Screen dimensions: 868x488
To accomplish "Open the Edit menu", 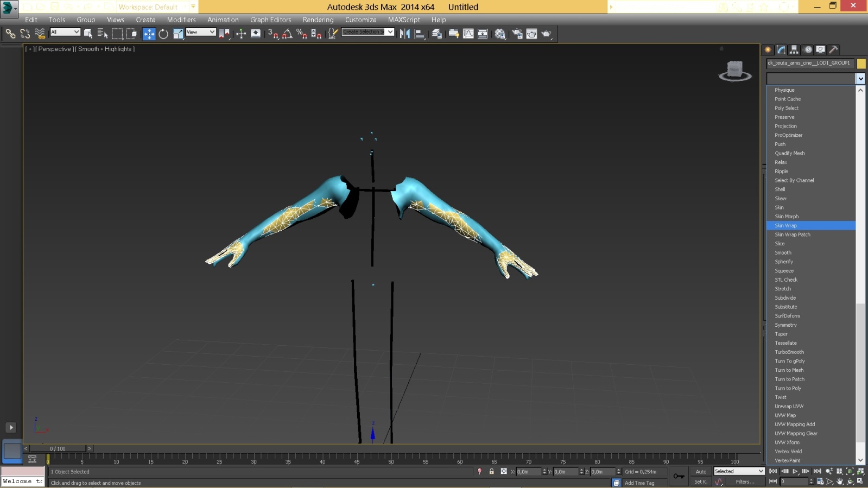I will 31,20.
